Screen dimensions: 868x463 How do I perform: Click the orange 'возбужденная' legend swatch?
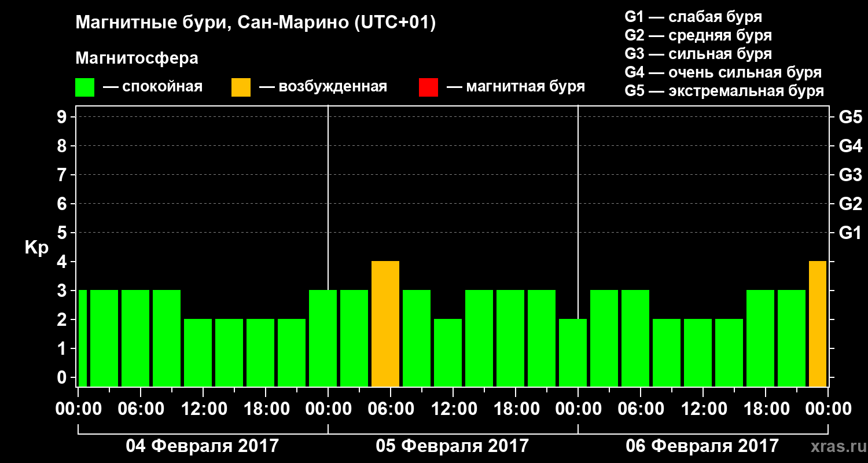(241, 87)
